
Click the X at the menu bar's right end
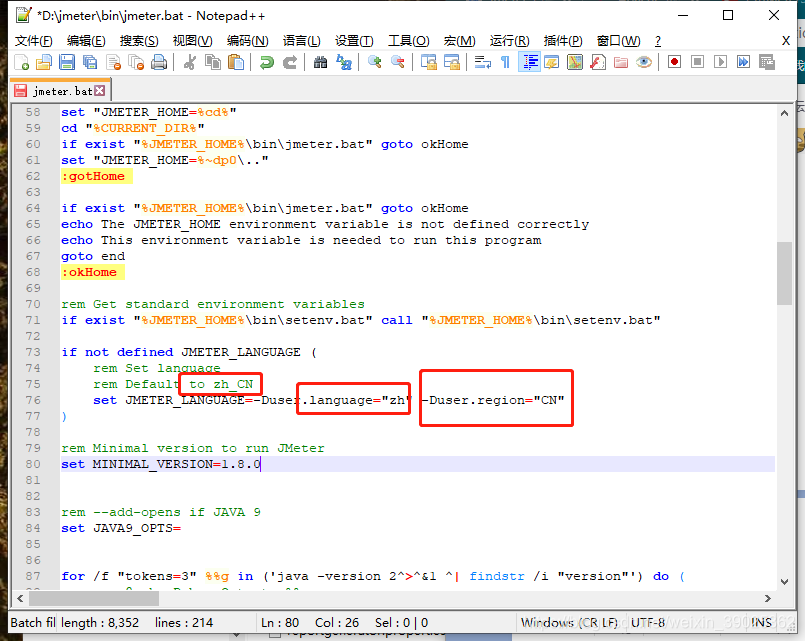[785, 41]
